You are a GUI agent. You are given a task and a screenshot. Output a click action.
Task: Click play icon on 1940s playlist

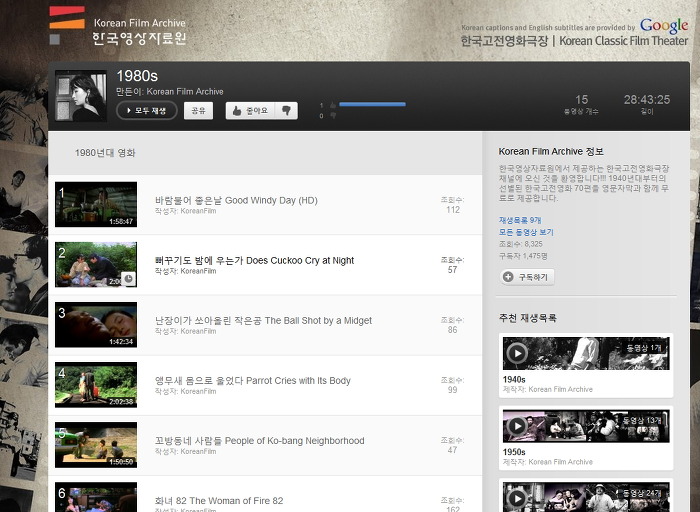click(516, 353)
